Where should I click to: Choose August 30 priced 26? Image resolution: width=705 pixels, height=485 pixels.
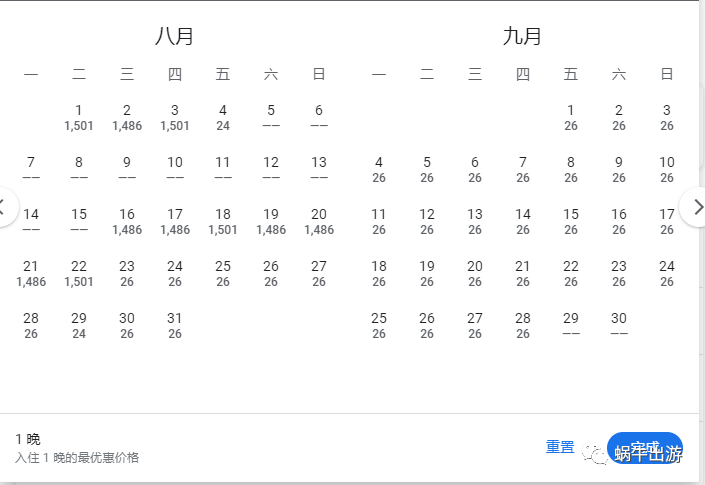pos(127,326)
